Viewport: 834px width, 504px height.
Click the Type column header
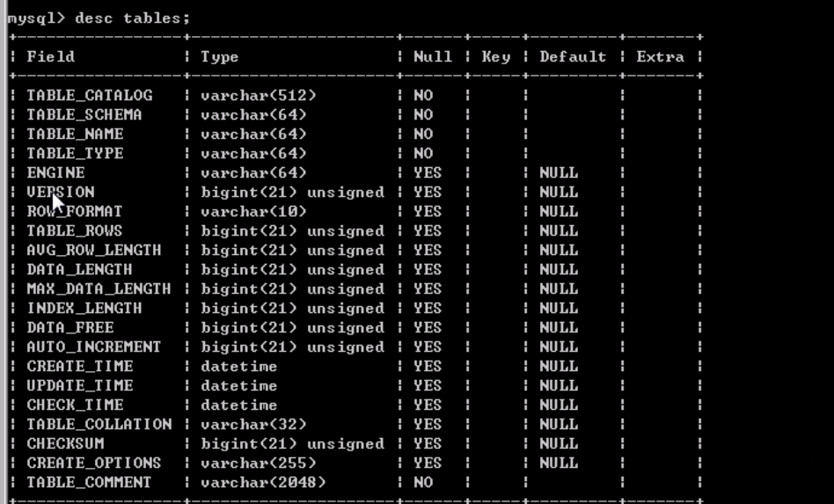tap(219, 57)
